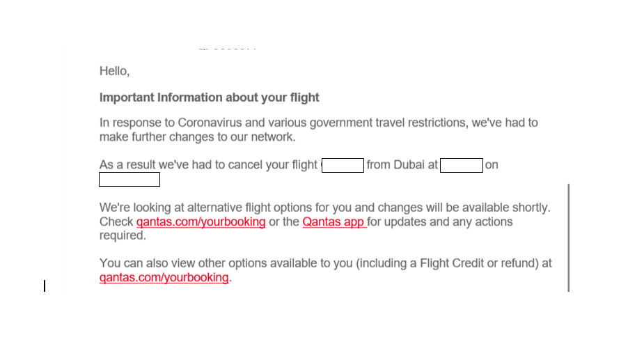Click the blank box after 'Dubai at'
The width and height of the screenshot is (644, 358).
462,166
